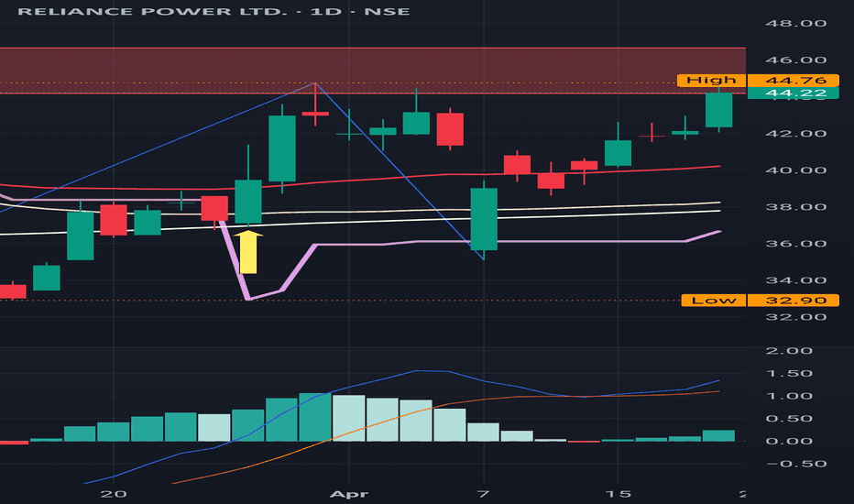Click the 42.00 price axis label
The image size is (854, 504).
click(795, 134)
